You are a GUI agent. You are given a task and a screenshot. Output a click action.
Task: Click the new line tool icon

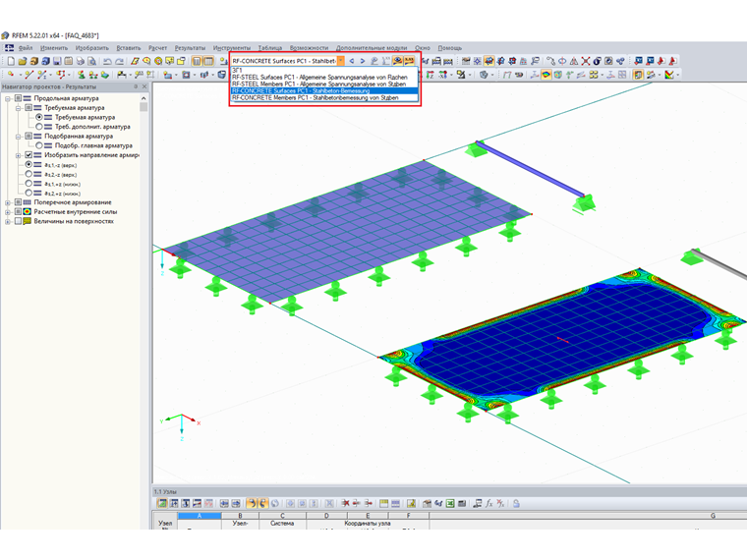coord(29,75)
